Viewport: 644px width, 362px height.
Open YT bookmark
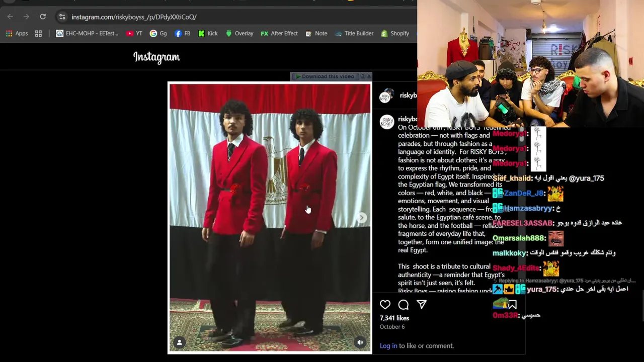click(134, 33)
